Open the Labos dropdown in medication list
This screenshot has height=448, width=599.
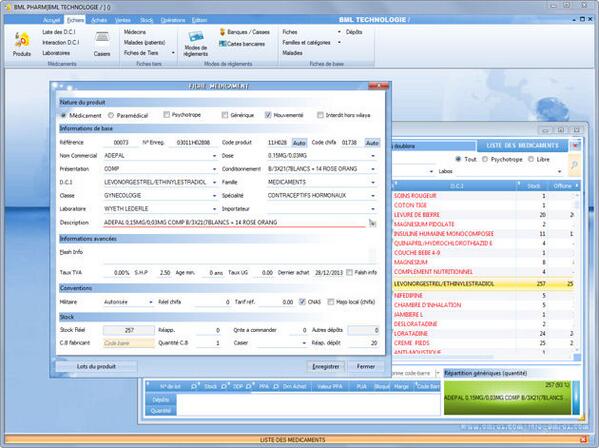click(x=560, y=171)
